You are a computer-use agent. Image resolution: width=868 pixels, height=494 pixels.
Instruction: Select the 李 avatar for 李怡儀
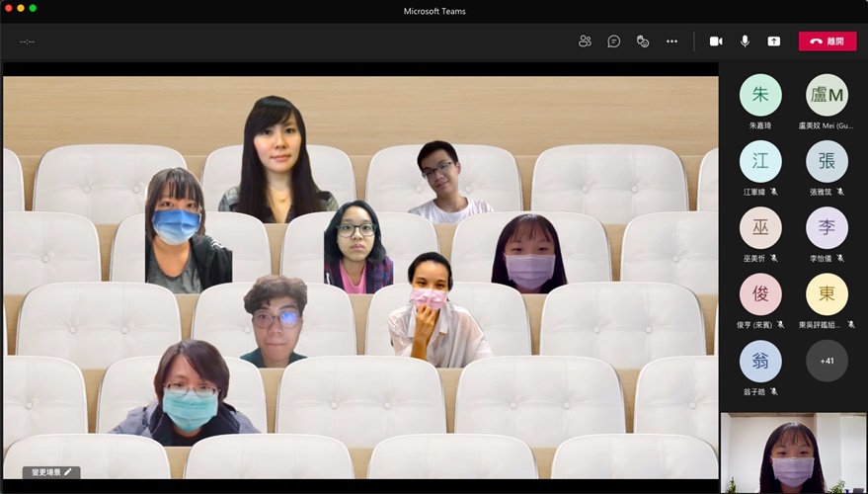pyautogui.click(x=827, y=227)
